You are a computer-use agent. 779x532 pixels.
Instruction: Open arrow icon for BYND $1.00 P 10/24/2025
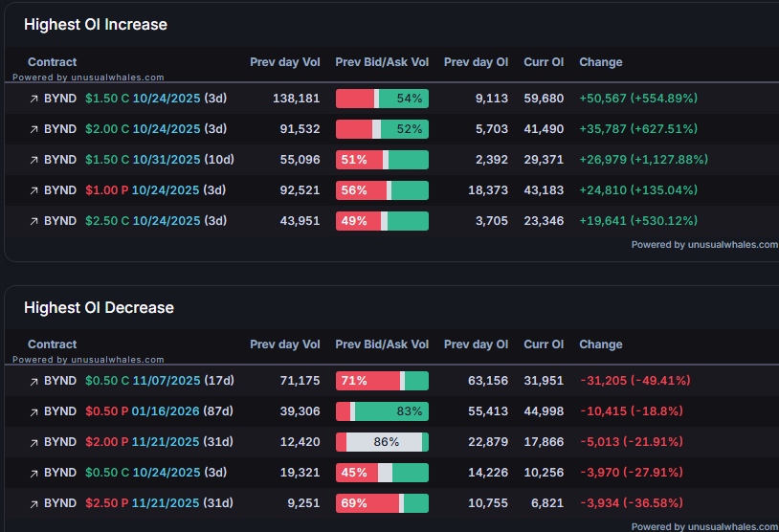coord(33,190)
